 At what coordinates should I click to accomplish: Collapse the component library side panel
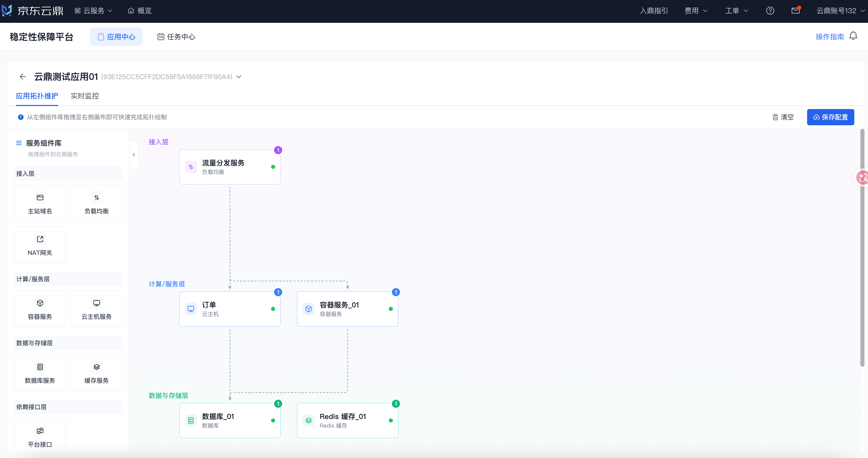coord(134,155)
